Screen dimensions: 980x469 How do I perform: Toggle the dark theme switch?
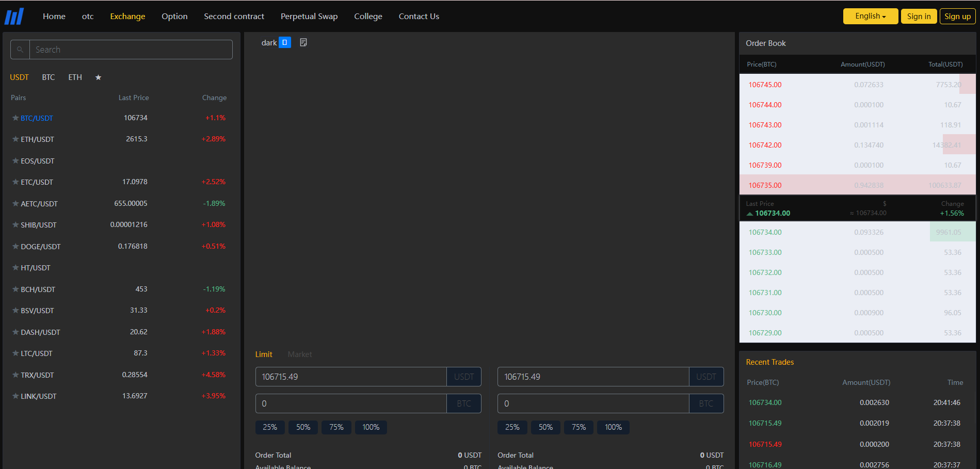[x=285, y=42]
